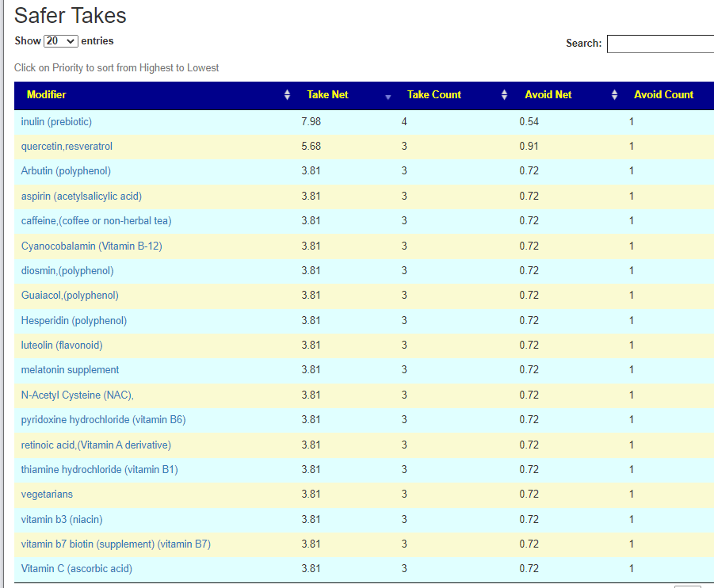Open the luteolin (flavonoid) link
The image size is (714, 588).
click(x=62, y=346)
